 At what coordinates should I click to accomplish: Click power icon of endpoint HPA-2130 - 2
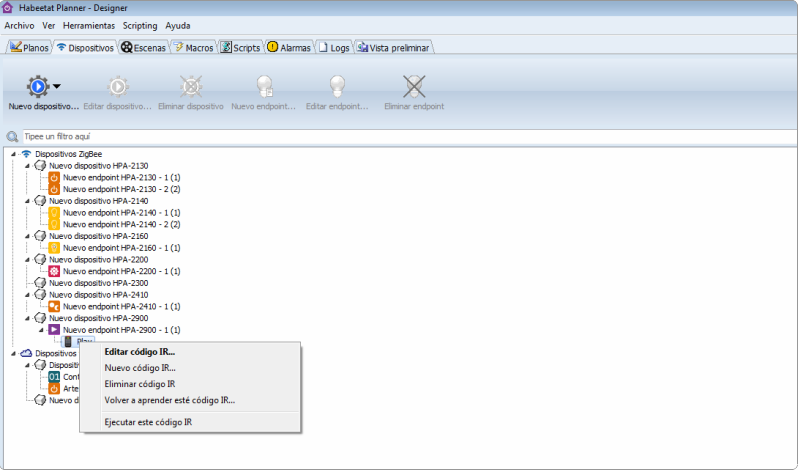pos(54,189)
